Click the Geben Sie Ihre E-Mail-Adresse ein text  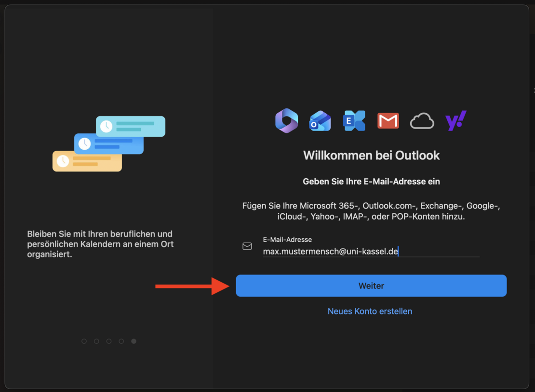pos(371,182)
